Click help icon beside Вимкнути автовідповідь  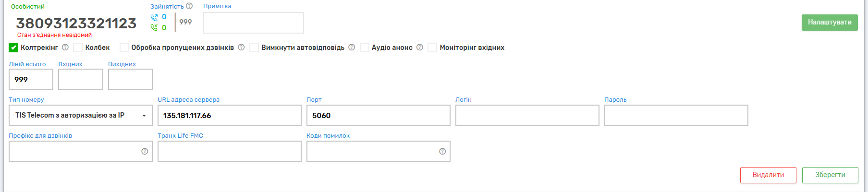352,48
